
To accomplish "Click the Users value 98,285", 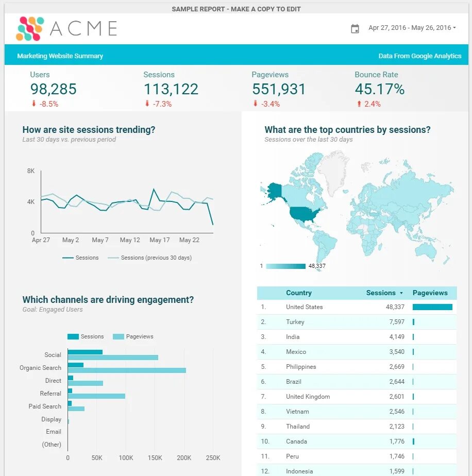I will [53, 89].
